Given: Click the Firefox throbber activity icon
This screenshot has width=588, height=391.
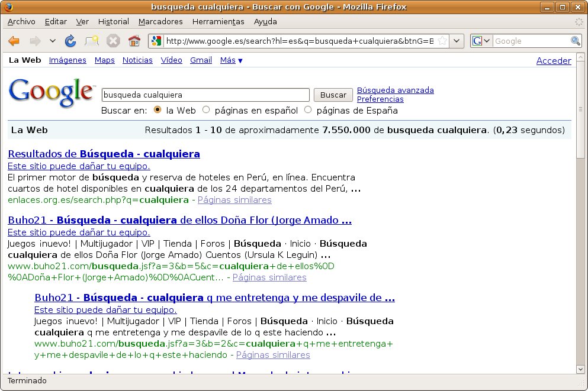Looking at the screenshot, I should 579,22.
